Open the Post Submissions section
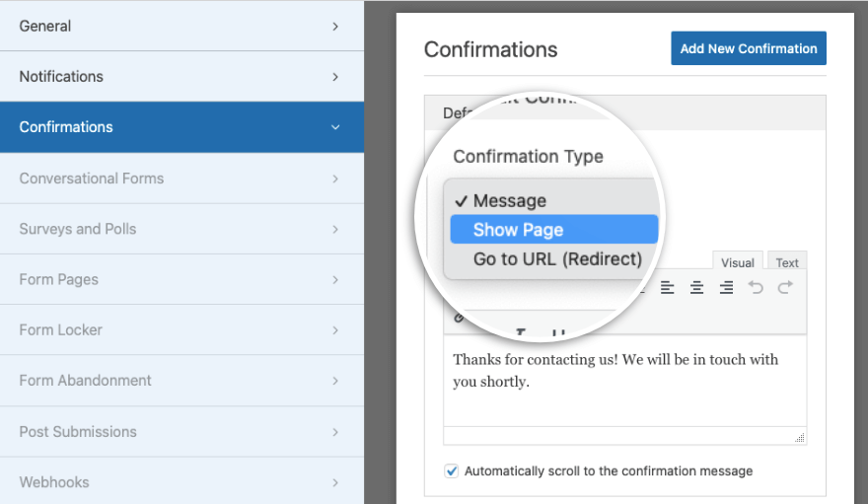Image resolution: width=868 pixels, height=504 pixels. (x=181, y=432)
